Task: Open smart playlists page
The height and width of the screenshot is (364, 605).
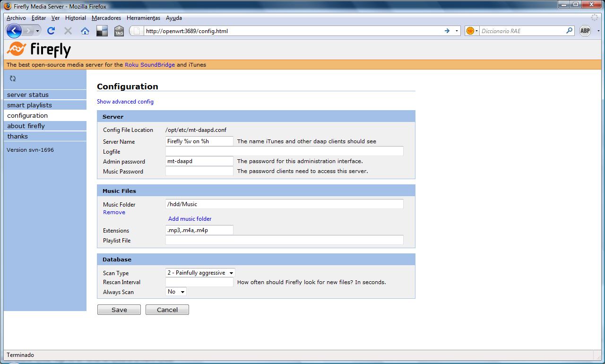Action: [x=45, y=105]
